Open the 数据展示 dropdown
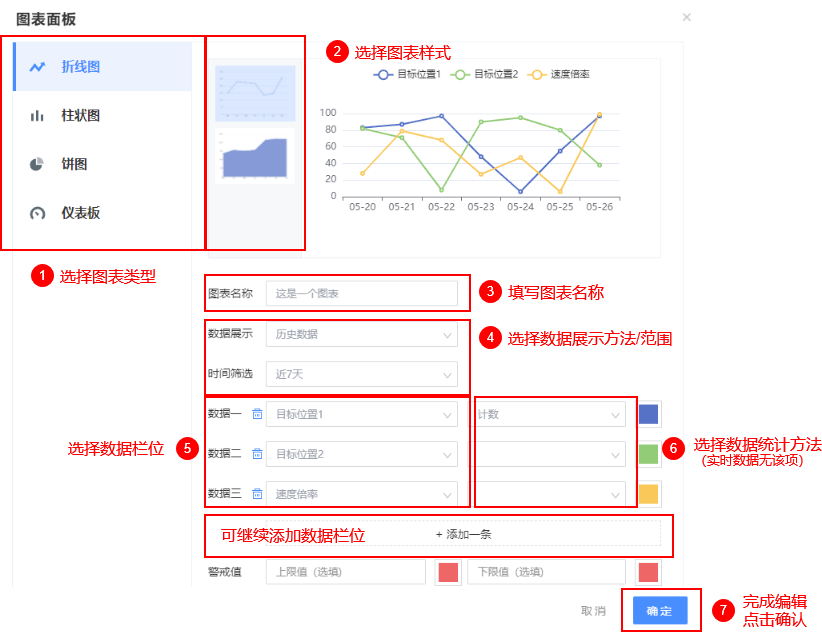 click(361, 334)
